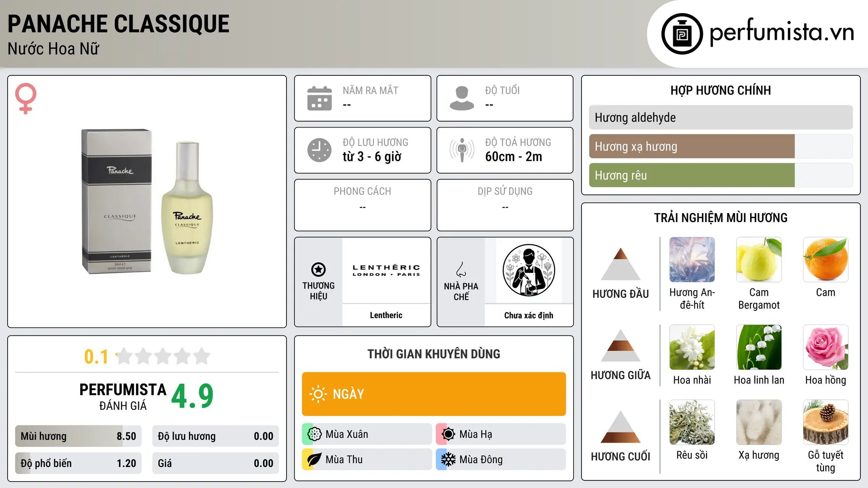
Task: Open the orange Cam note image
Action: [x=826, y=260]
